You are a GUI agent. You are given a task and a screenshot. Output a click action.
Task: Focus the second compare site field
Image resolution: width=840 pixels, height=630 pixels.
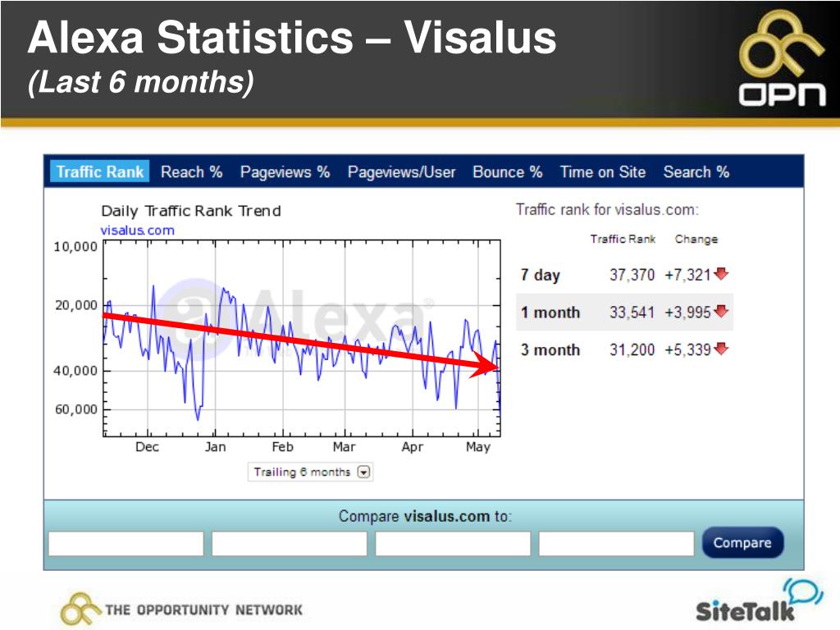click(x=290, y=544)
